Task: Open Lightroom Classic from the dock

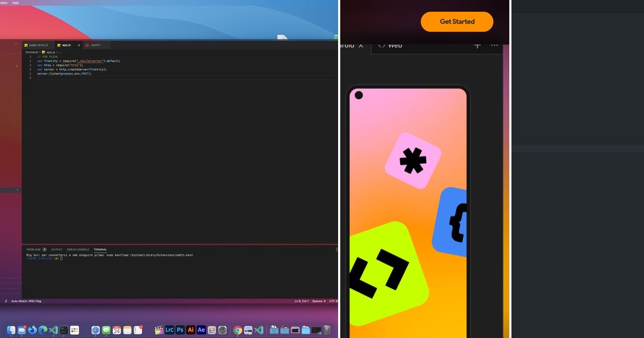Action: pyautogui.click(x=170, y=330)
